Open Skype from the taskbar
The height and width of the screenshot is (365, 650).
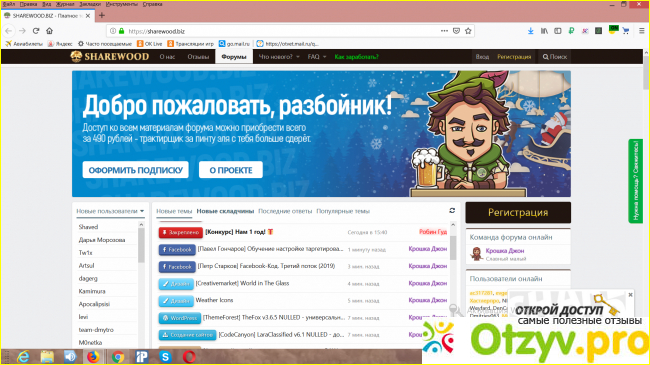(165, 357)
